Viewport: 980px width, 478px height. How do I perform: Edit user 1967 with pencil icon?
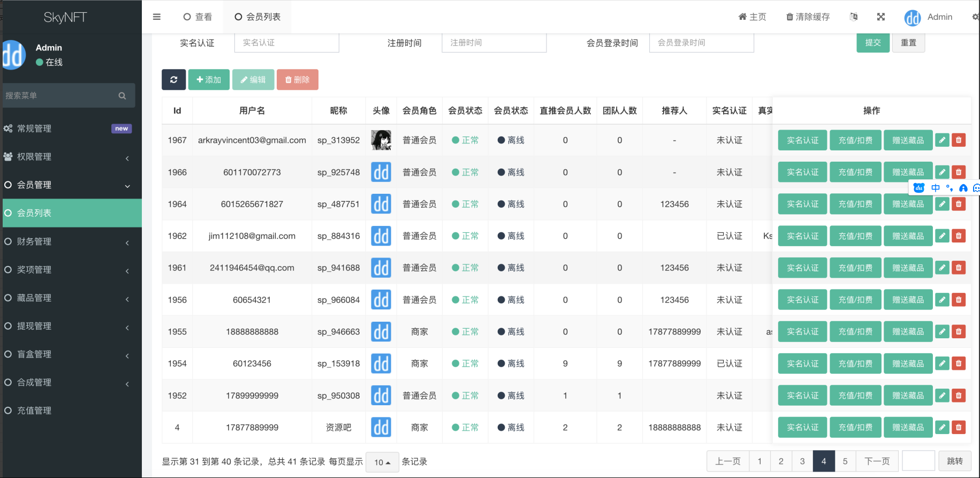pyautogui.click(x=943, y=140)
